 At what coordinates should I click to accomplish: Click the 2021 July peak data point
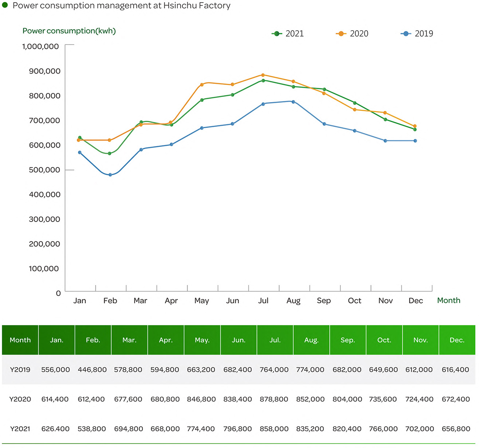point(263,81)
